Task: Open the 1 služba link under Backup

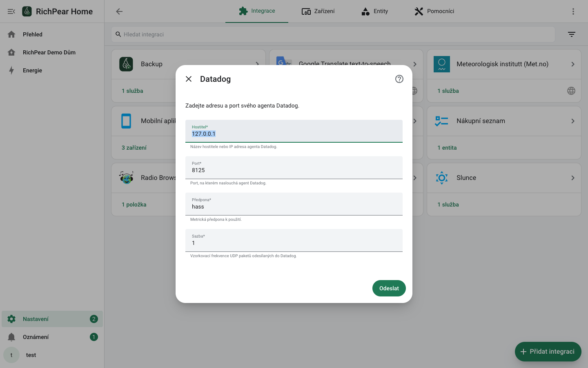Action: pos(132,91)
